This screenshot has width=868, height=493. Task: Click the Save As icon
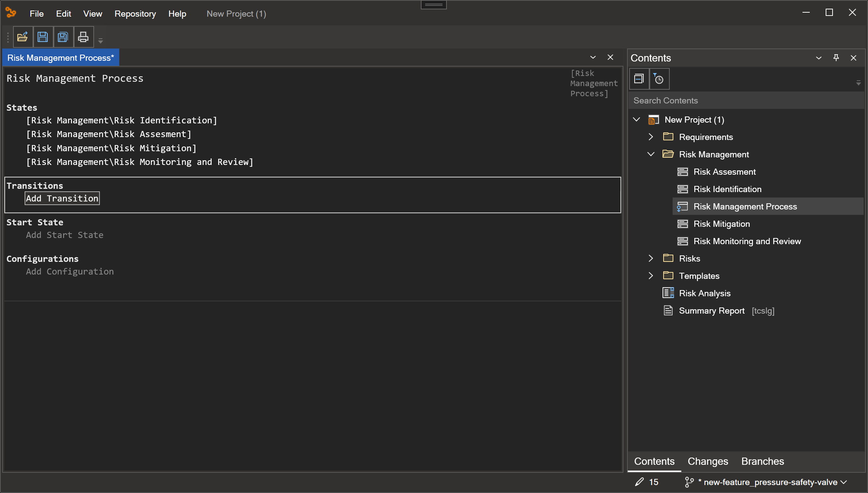(63, 37)
